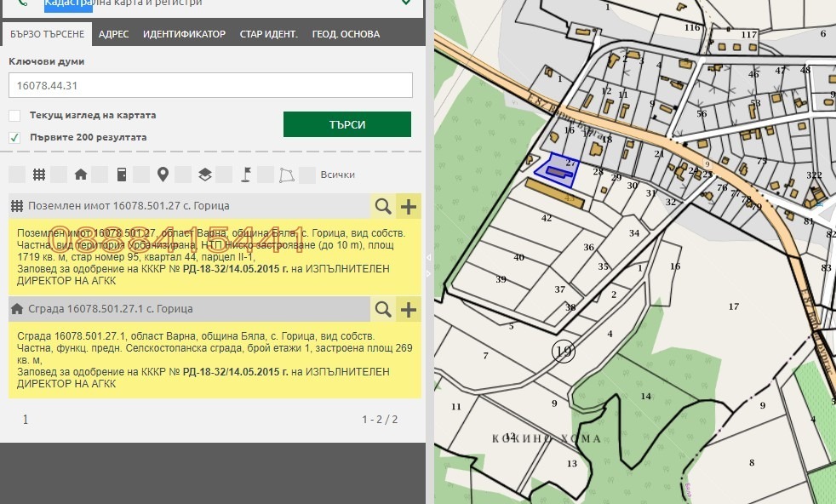The image size is (836, 504).
Task: Click the house building filter icon
Action: point(81,175)
